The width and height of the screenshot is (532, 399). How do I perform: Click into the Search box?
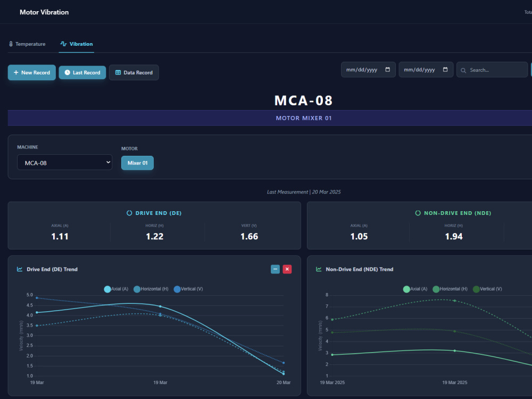click(492, 70)
